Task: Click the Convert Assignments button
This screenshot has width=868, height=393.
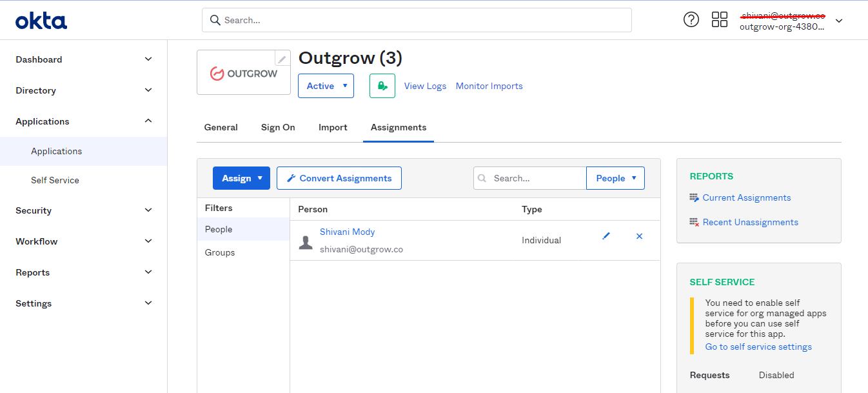Action: pos(339,178)
